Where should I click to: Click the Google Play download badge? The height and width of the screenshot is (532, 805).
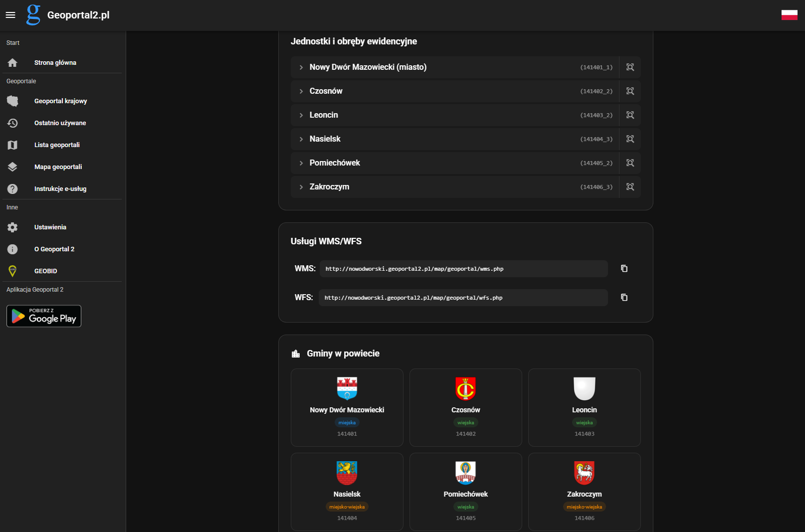(x=44, y=316)
